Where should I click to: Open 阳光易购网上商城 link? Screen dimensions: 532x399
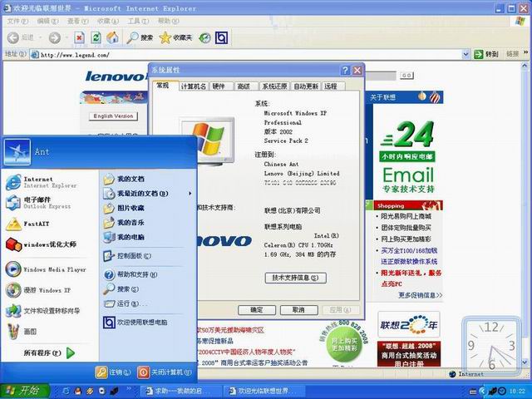pos(406,216)
